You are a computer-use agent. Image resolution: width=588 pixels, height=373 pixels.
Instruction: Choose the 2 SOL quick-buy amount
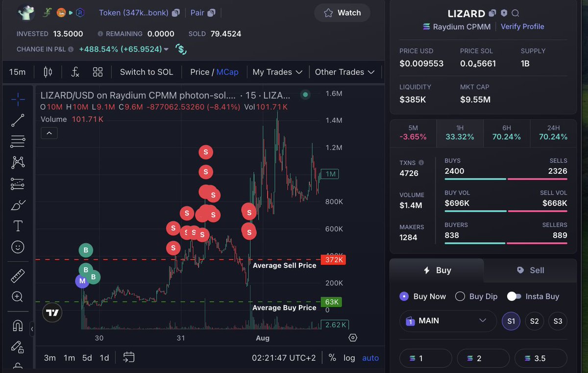(x=483, y=358)
